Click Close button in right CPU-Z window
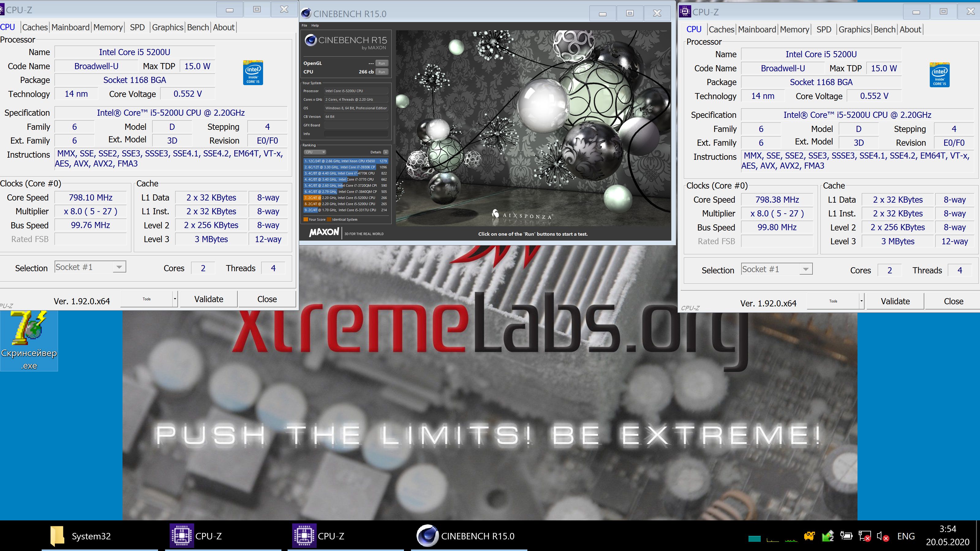The height and width of the screenshot is (551, 980). click(953, 301)
